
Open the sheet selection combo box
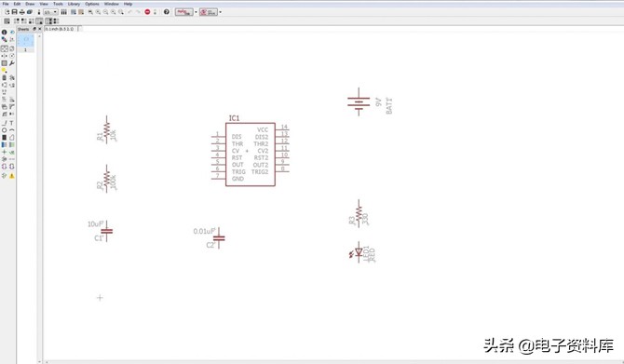[50, 12]
